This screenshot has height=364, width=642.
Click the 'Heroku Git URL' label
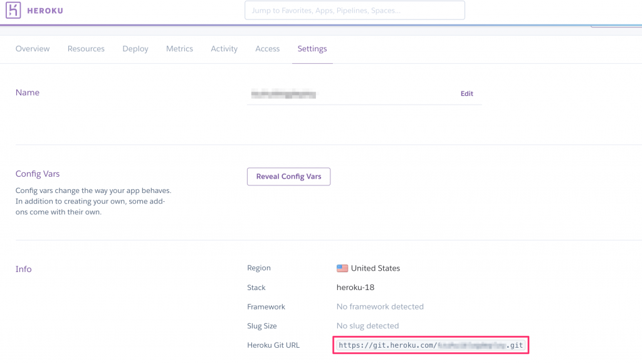click(x=273, y=345)
